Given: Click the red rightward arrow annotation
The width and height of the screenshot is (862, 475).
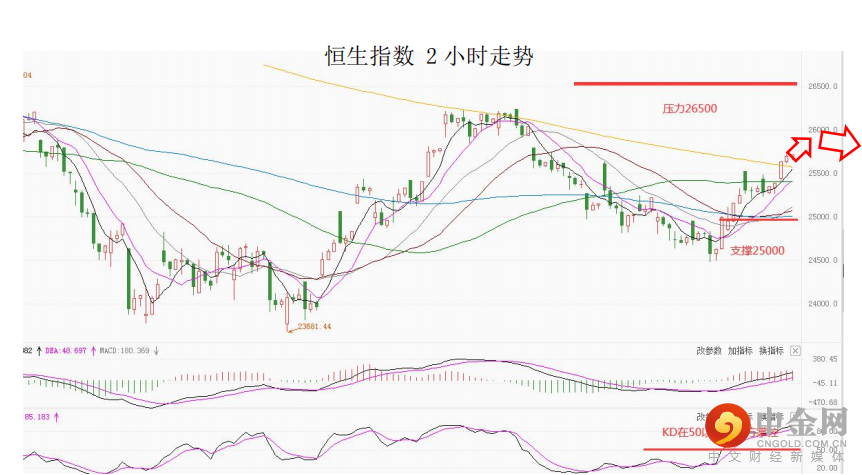Looking at the screenshot, I should (x=840, y=143).
